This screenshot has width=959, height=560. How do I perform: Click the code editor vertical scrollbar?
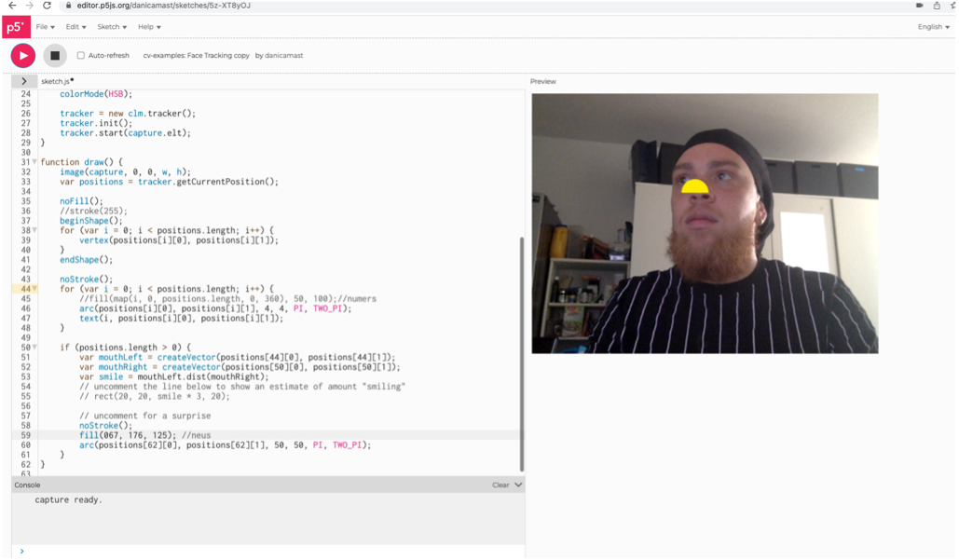click(x=521, y=354)
